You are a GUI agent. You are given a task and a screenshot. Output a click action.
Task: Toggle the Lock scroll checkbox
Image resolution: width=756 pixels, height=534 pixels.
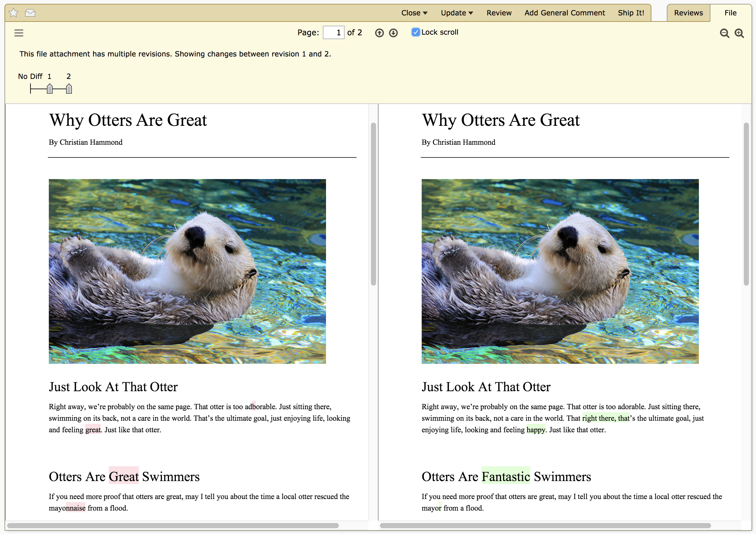(416, 32)
